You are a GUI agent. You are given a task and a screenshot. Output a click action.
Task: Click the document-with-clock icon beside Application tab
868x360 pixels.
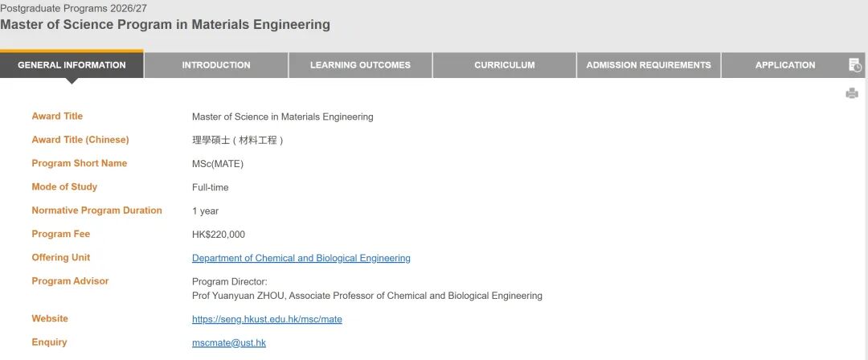[855, 65]
